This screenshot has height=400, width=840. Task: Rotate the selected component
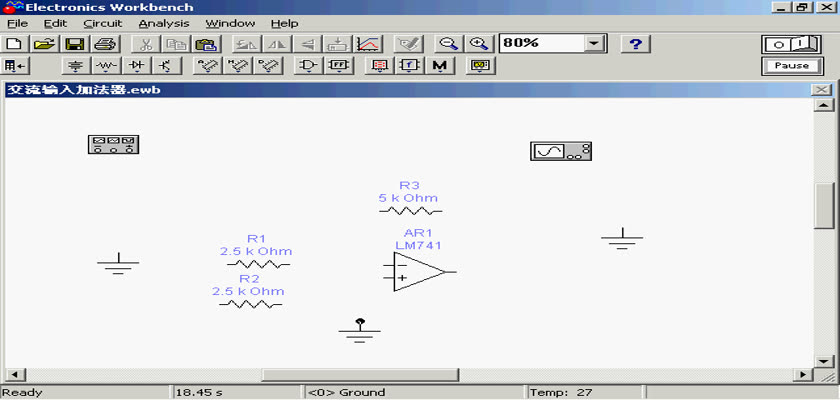click(x=247, y=44)
